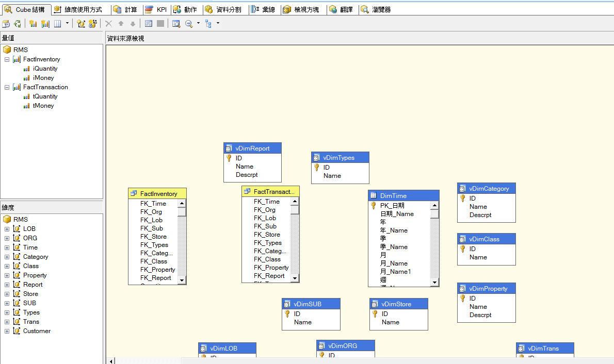Viewport: 614px width, 364px height.
Task: Open the diagram layout view dropdown arrow
Action: (218, 24)
